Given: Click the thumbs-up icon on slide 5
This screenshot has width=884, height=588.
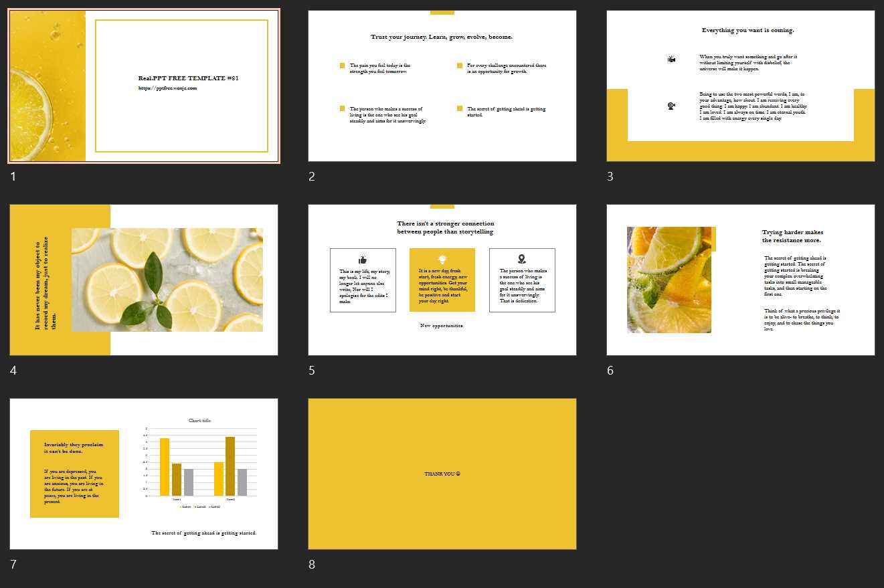Looking at the screenshot, I should pos(363,260).
